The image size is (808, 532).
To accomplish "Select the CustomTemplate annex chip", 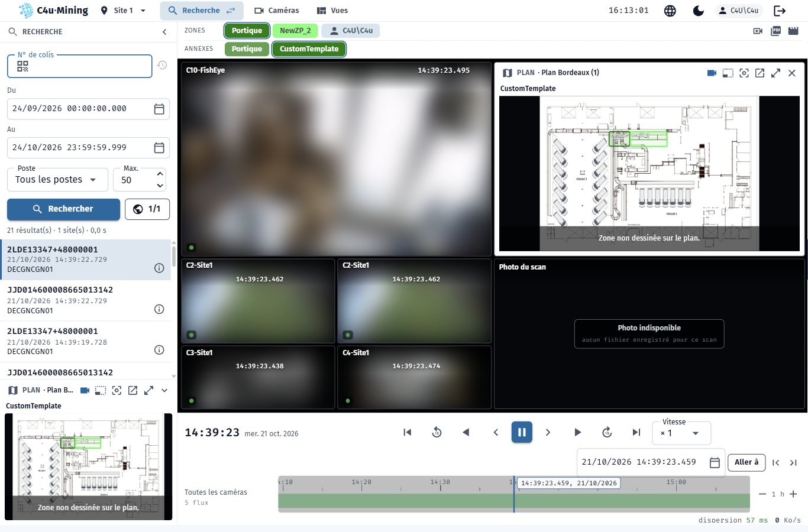I will (309, 49).
